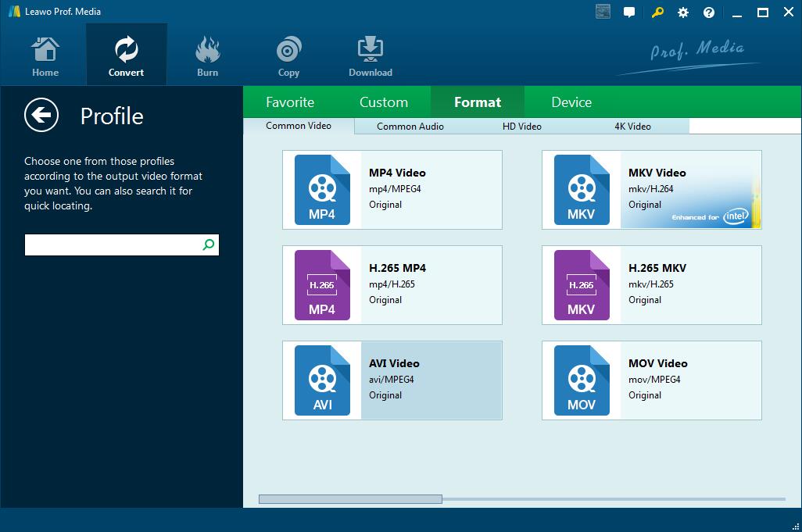802x532 pixels.
Task: Switch to Common Audio sub-tab
Action: pyautogui.click(x=410, y=127)
